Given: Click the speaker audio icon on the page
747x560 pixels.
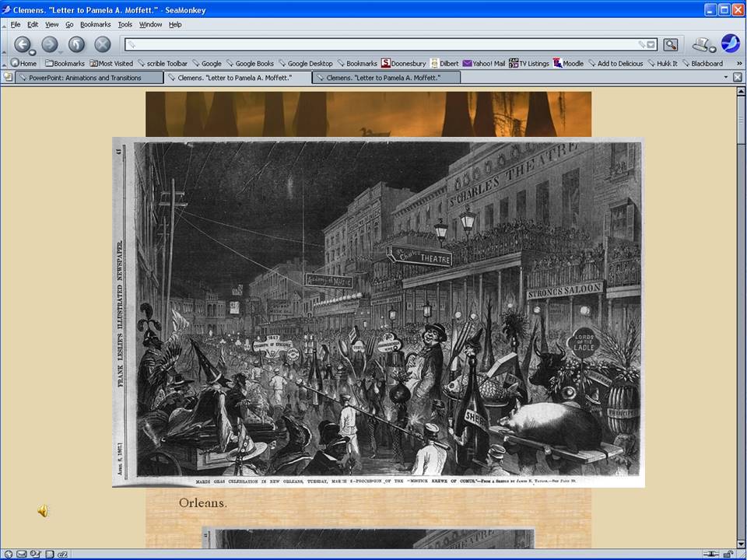Looking at the screenshot, I should tap(43, 511).
